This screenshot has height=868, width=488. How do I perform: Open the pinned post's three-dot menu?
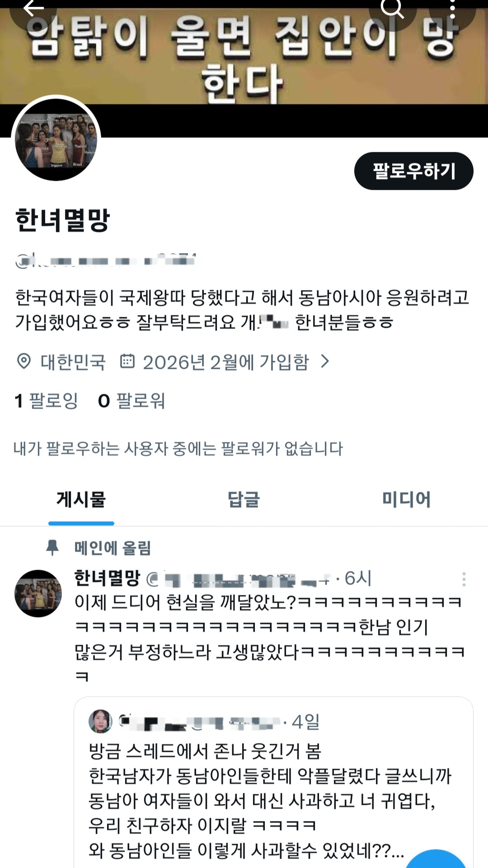pos(464,579)
